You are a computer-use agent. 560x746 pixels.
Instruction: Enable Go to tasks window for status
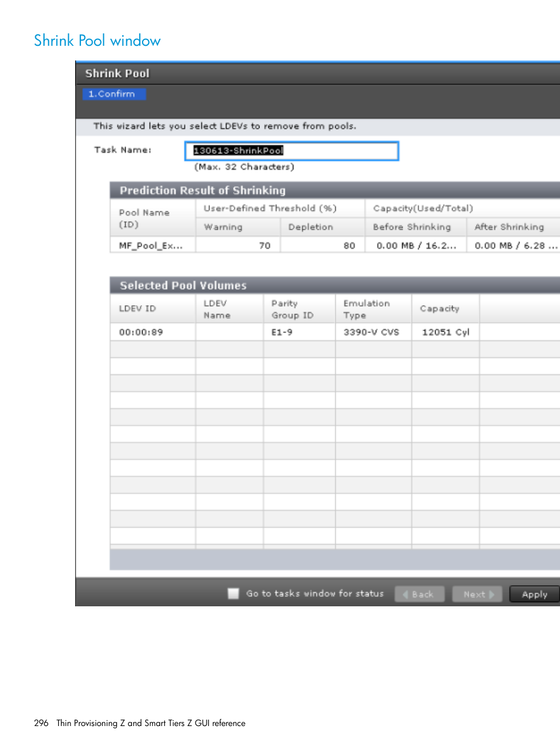(x=234, y=593)
